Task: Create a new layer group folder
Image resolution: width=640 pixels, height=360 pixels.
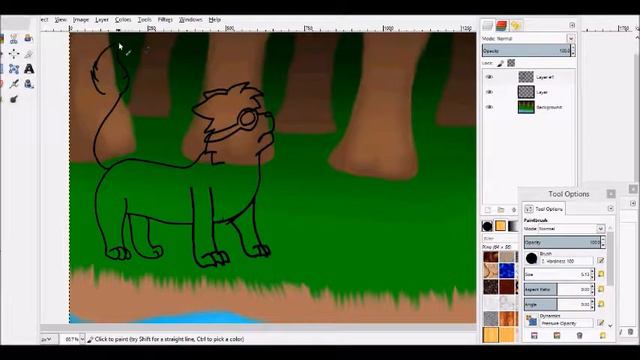Action: 501,210
